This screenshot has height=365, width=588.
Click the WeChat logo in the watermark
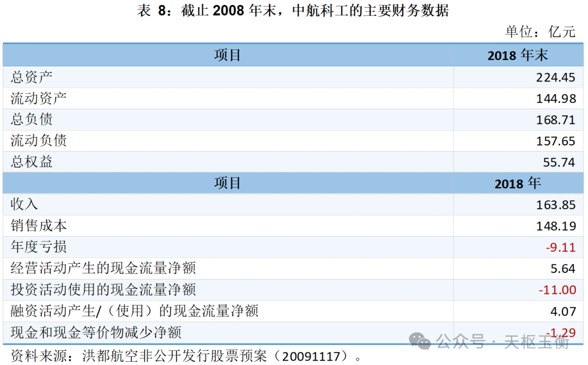point(420,341)
